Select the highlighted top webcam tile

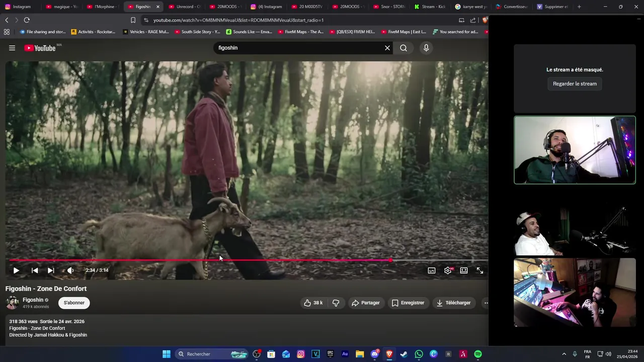[575, 150]
